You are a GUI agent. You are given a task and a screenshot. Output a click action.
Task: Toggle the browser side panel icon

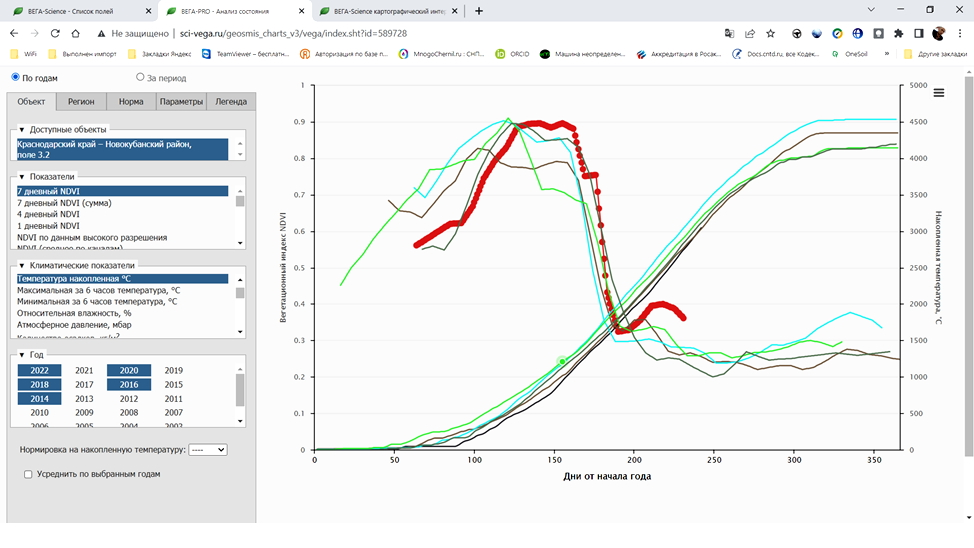[x=919, y=34]
